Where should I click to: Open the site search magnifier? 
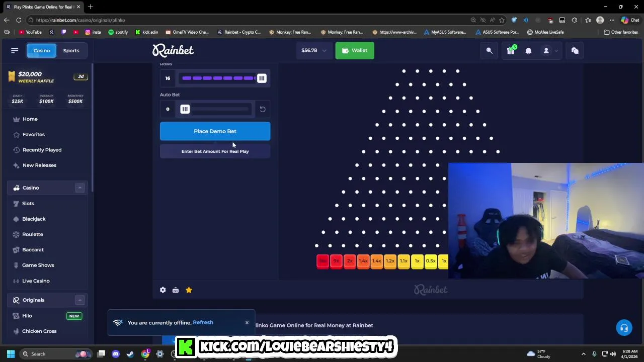[x=489, y=50]
